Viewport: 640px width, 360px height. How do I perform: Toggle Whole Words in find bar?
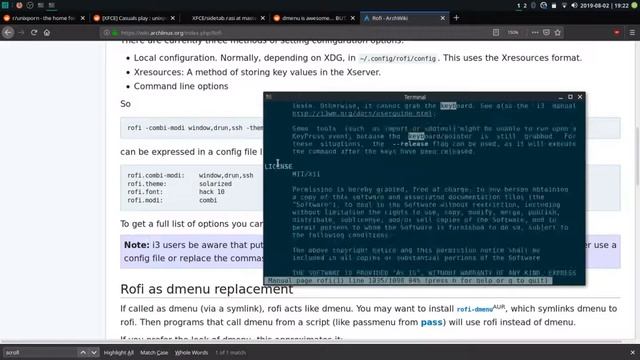(x=191, y=353)
